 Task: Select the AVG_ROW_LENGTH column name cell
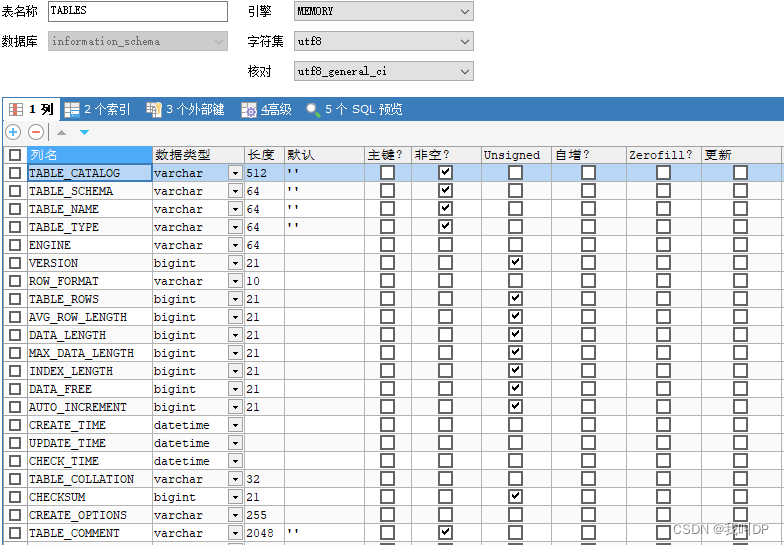(x=90, y=317)
